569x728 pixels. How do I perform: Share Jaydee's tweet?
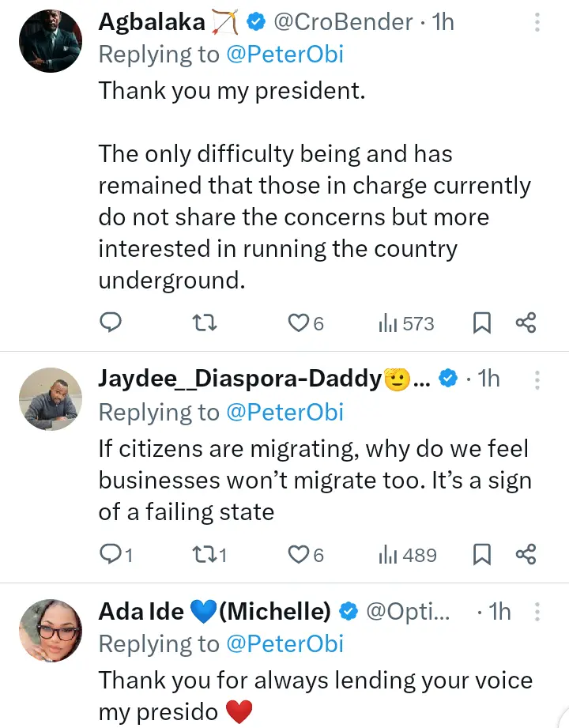(x=526, y=555)
